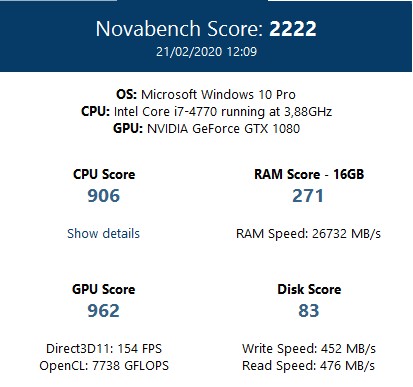Select the OS Microsoft Windows 10 Pro line
Image resolution: width=413 pixels, height=387 pixels.
click(x=206, y=94)
